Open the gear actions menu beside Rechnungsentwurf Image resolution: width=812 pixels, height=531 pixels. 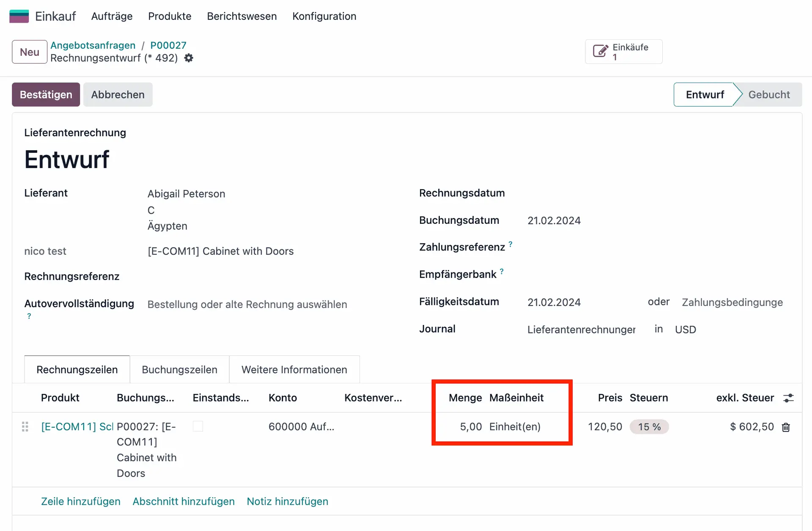point(189,58)
